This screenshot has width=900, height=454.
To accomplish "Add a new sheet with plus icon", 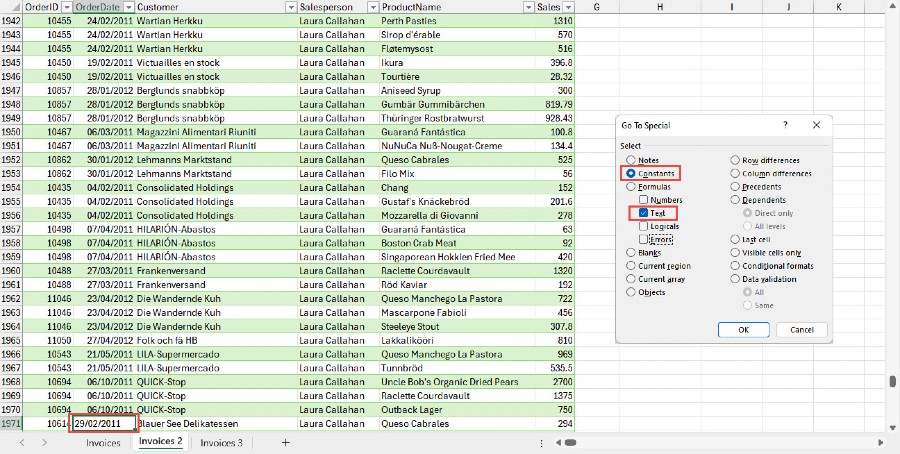I will click(285, 442).
